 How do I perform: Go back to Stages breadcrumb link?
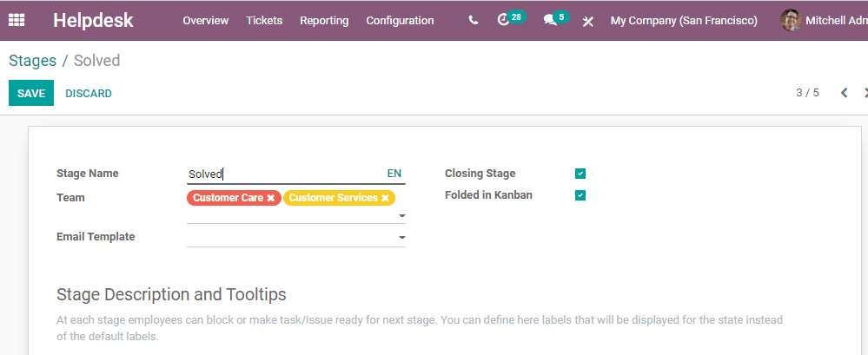point(33,60)
